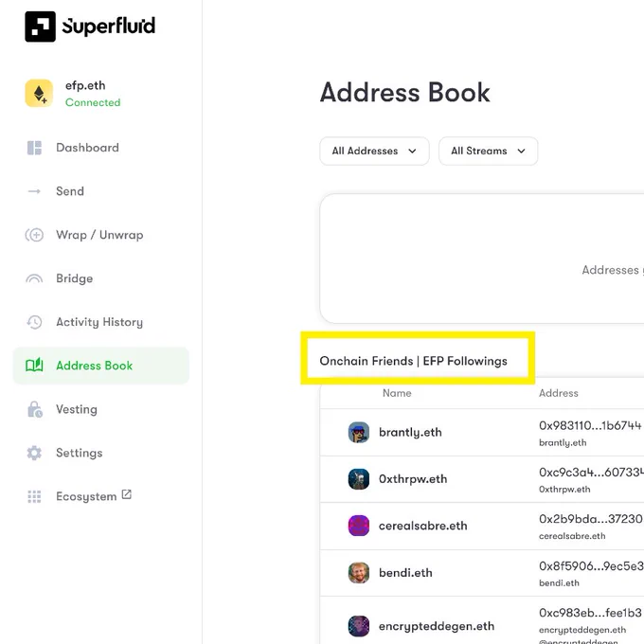Viewport: 644px width, 644px height.
Task: Click the Wrap / Unwrap plus-circle icon
Action: tap(34, 235)
